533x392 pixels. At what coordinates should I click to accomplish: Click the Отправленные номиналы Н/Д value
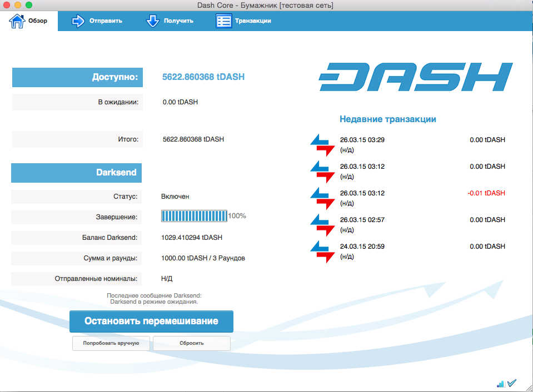click(x=167, y=279)
